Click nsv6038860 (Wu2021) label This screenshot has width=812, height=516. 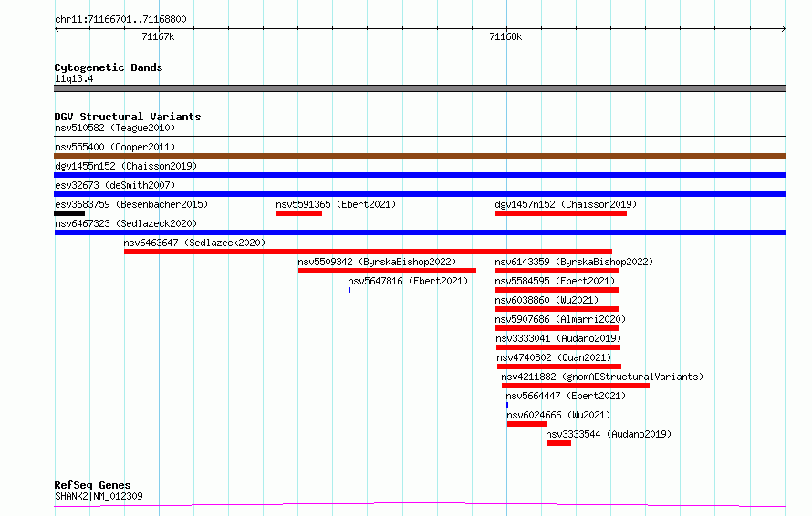547,300
